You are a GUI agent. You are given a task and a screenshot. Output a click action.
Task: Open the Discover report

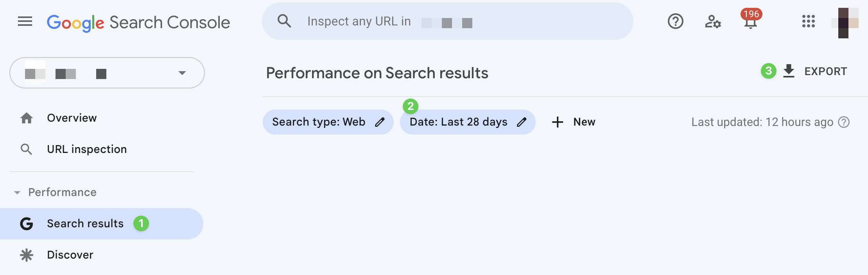pos(70,255)
